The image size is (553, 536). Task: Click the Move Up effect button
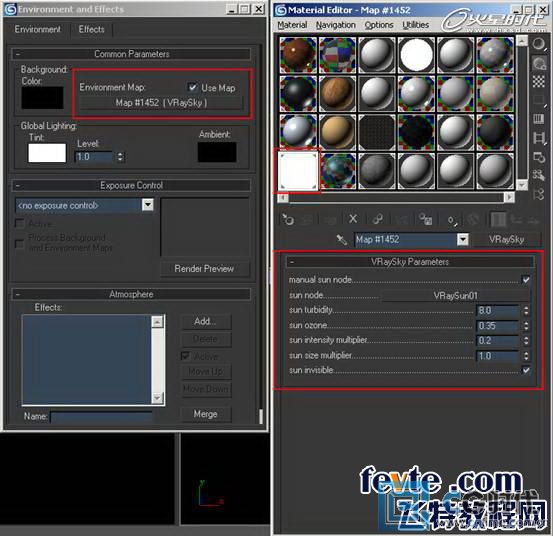point(206,372)
